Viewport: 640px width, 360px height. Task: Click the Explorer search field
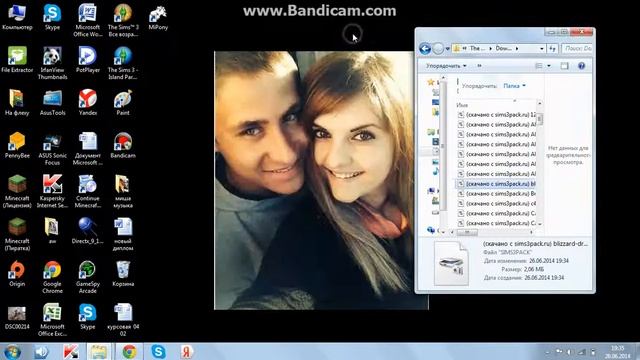[577, 49]
